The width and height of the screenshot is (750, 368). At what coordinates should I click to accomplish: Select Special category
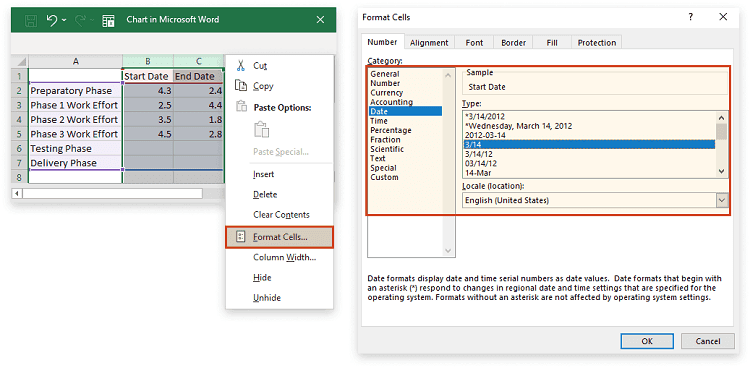point(383,168)
